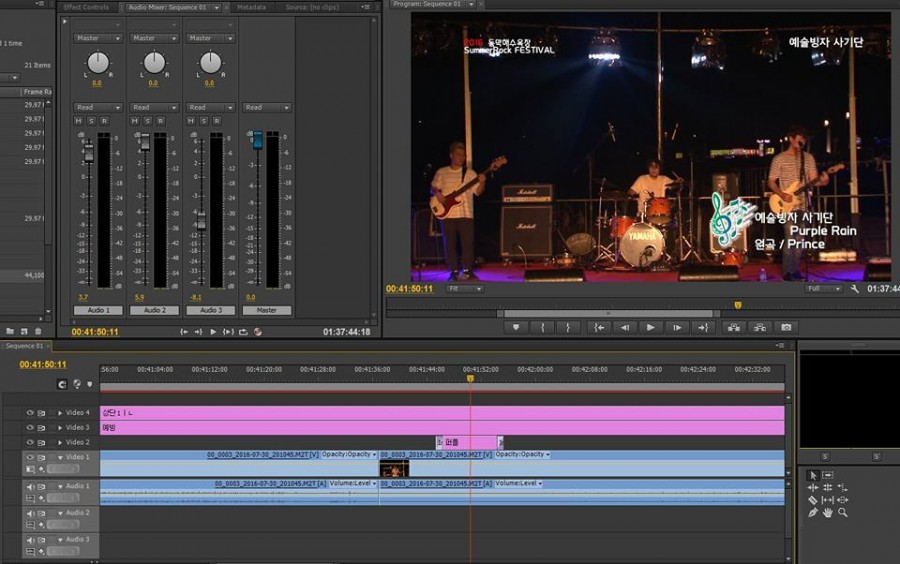This screenshot has height=564, width=900.
Task: Open the Source: (no clips) tab
Action: click(x=312, y=7)
